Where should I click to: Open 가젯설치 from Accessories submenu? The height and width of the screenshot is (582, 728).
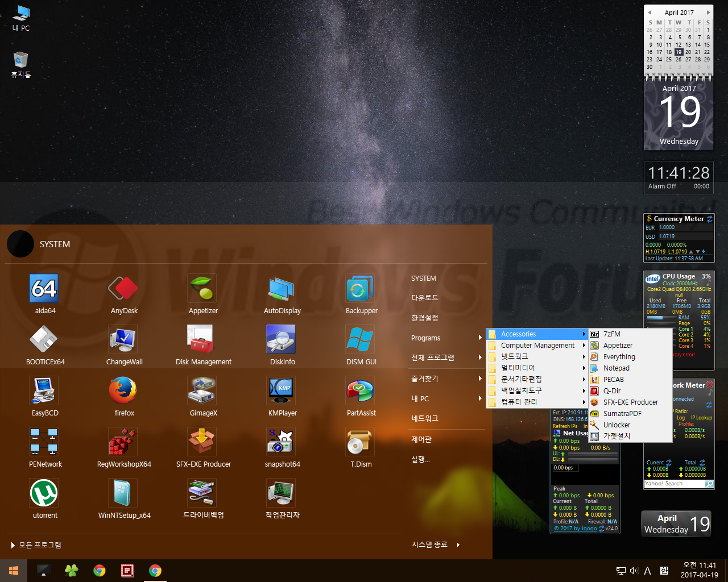tap(630, 436)
